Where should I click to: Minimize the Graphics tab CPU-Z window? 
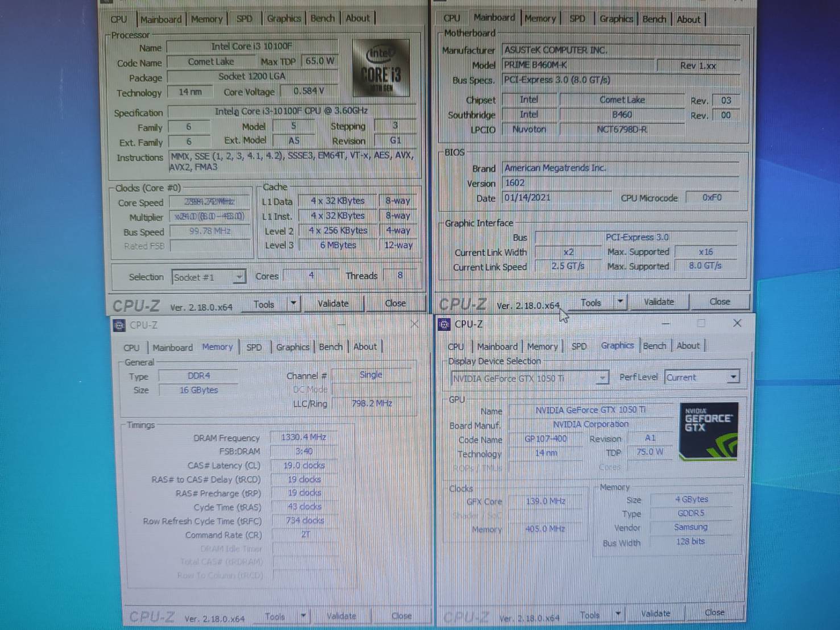665,324
